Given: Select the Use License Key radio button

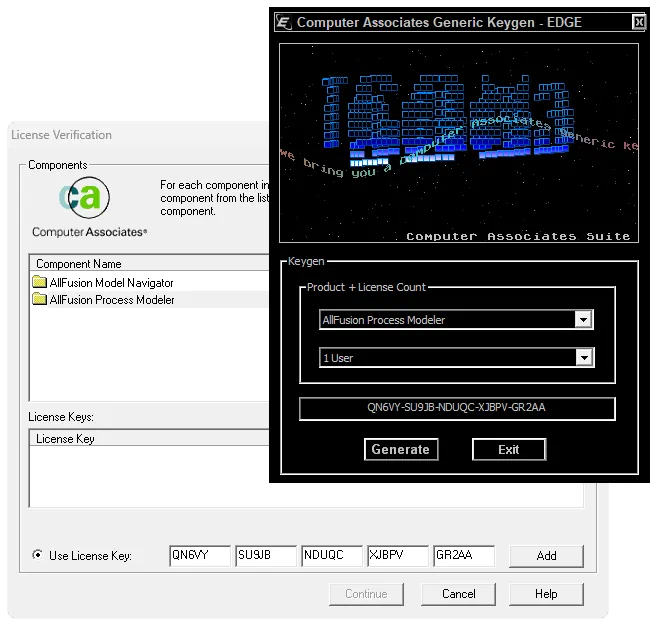Looking at the screenshot, I should (38, 556).
